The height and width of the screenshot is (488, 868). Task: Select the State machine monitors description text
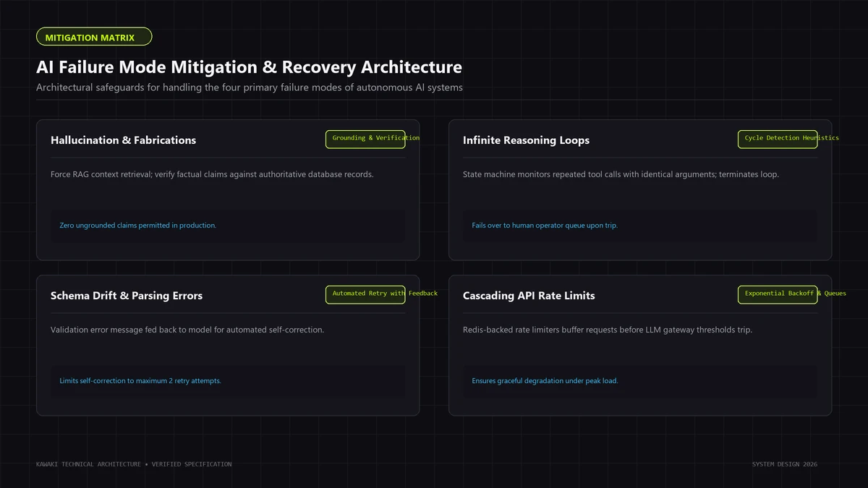coord(621,174)
